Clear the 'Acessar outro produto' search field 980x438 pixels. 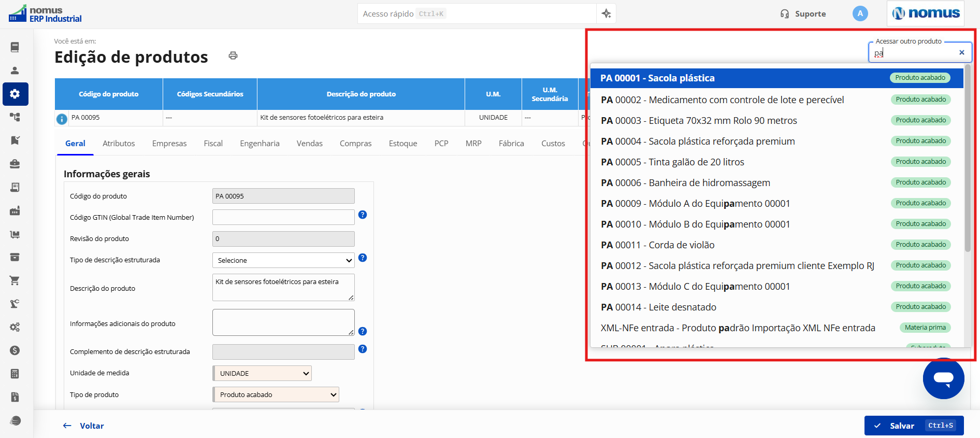click(x=962, y=52)
